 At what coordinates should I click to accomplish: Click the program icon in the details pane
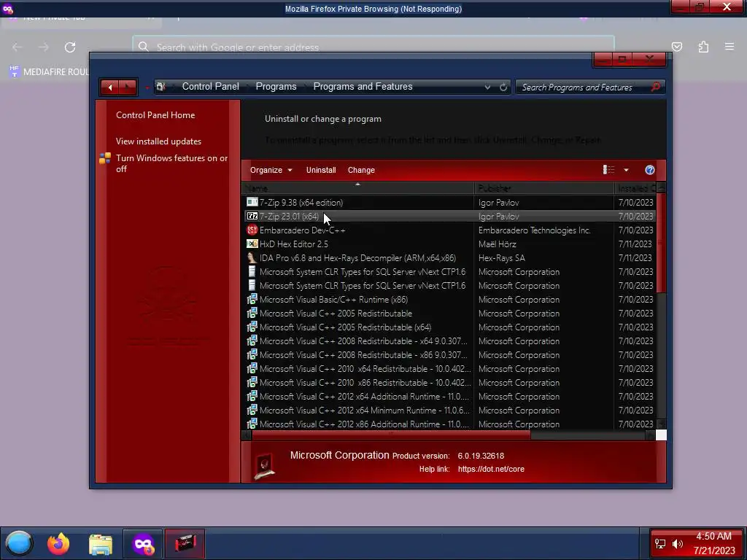pos(264,466)
